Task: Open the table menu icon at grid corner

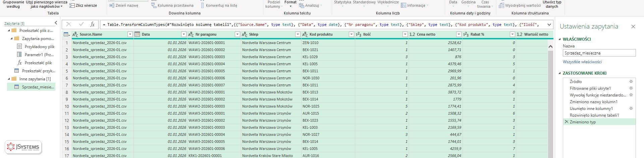Action: click(x=67, y=34)
